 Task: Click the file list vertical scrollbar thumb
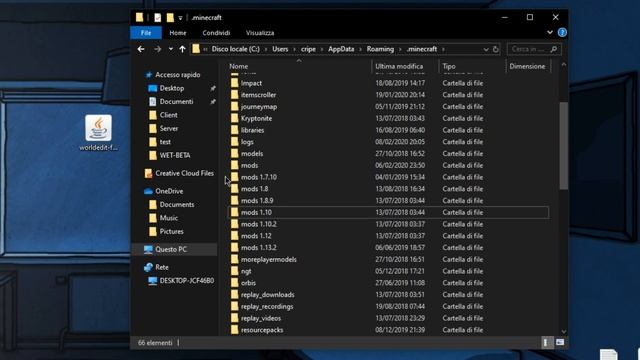tap(564, 146)
